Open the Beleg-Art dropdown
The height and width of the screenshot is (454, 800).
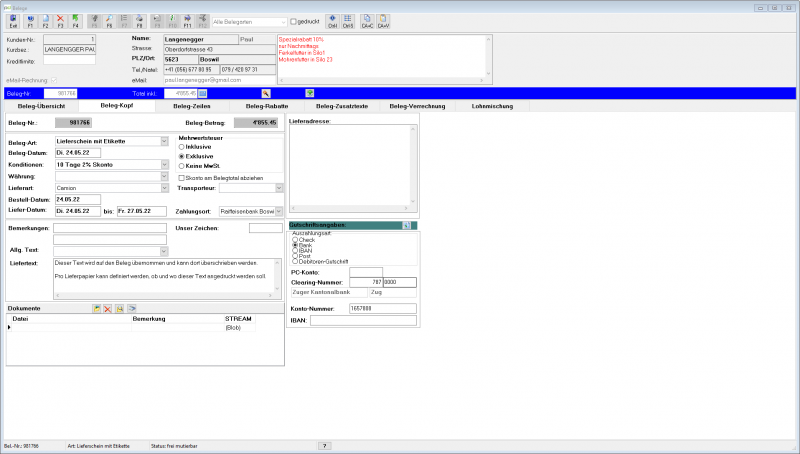[164, 141]
